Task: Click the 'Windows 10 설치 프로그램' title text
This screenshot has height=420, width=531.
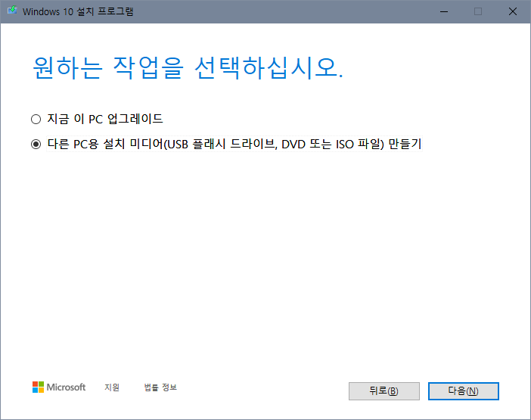Action: [78, 11]
